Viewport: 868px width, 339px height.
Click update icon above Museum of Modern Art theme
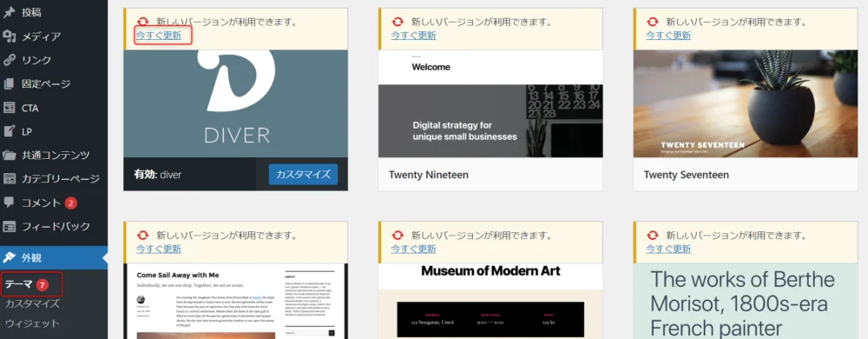[x=398, y=236]
